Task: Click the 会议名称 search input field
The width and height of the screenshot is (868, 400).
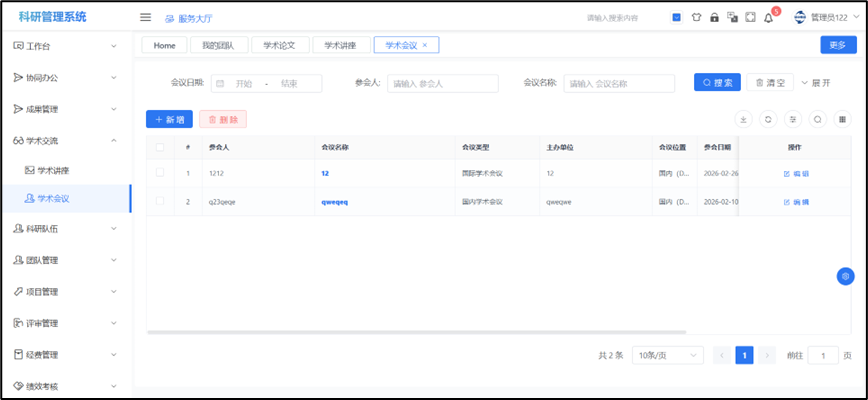Action: click(618, 84)
